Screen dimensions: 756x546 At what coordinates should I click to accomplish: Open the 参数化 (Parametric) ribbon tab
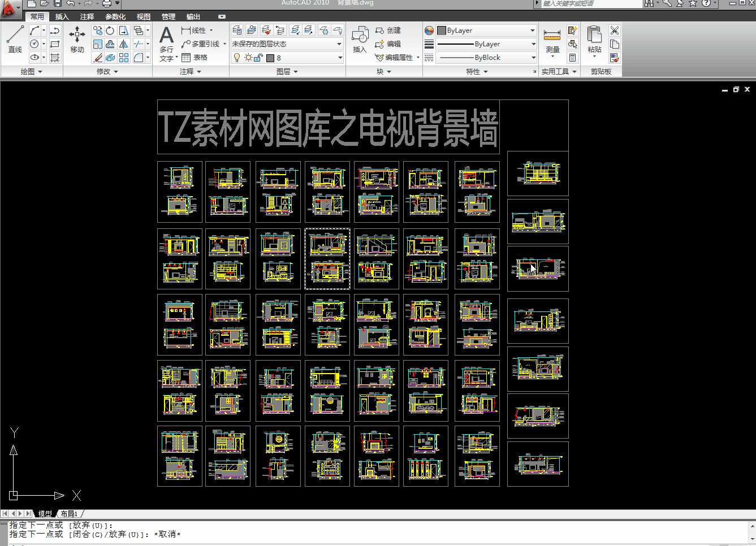(x=115, y=17)
